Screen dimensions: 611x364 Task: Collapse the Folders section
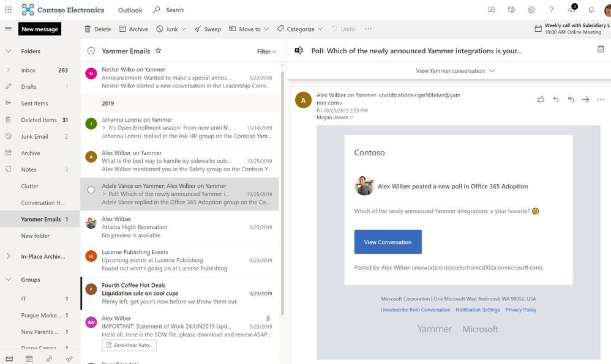[x=8, y=51]
